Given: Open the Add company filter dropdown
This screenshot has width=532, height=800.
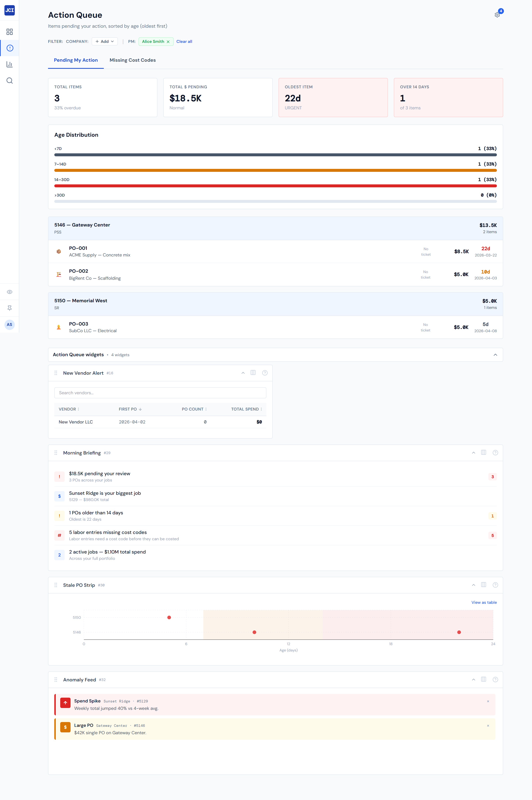Looking at the screenshot, I should 104,41.
